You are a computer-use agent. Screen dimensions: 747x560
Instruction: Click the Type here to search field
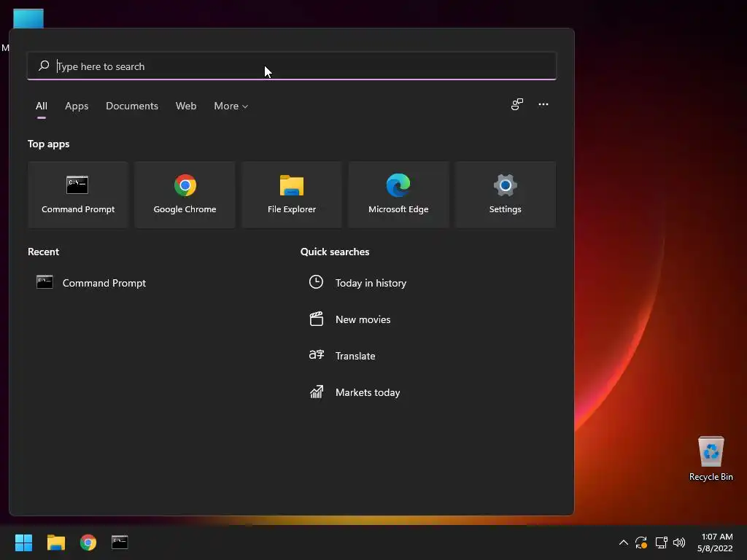pyautogui.click(x=292, y=66)
